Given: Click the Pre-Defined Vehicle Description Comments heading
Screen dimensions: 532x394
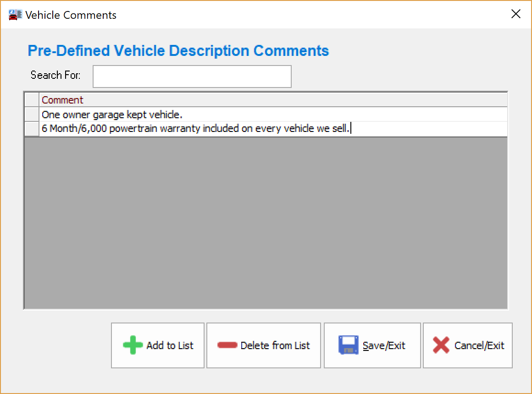Looking at the screenshot, I should tap(178, 50).
